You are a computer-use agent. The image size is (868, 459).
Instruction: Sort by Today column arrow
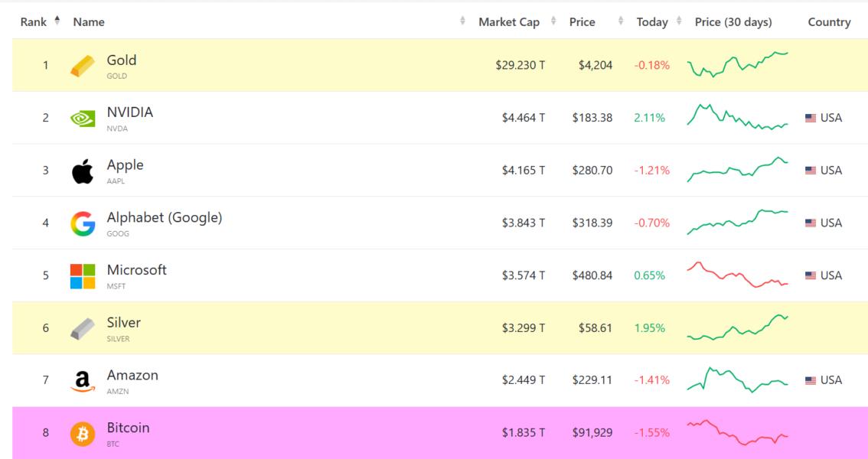tap(679, 22)
